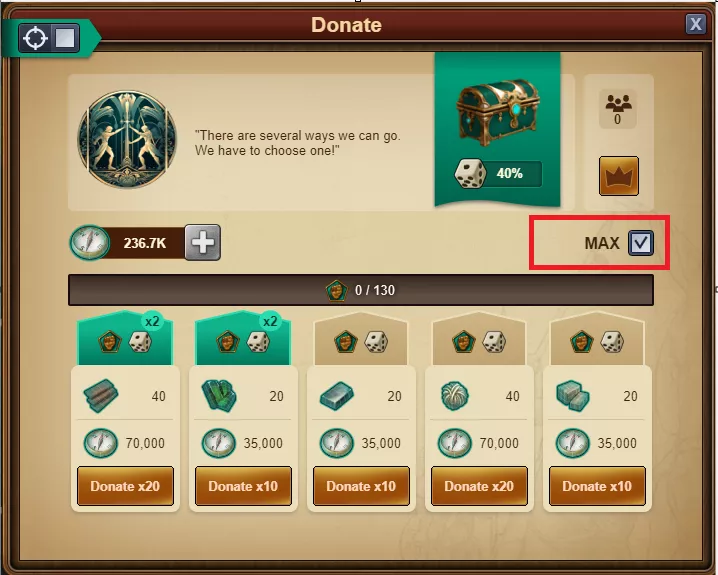
Task: Click the compass currency icon beside 236.7K
Action: [90, 243]
